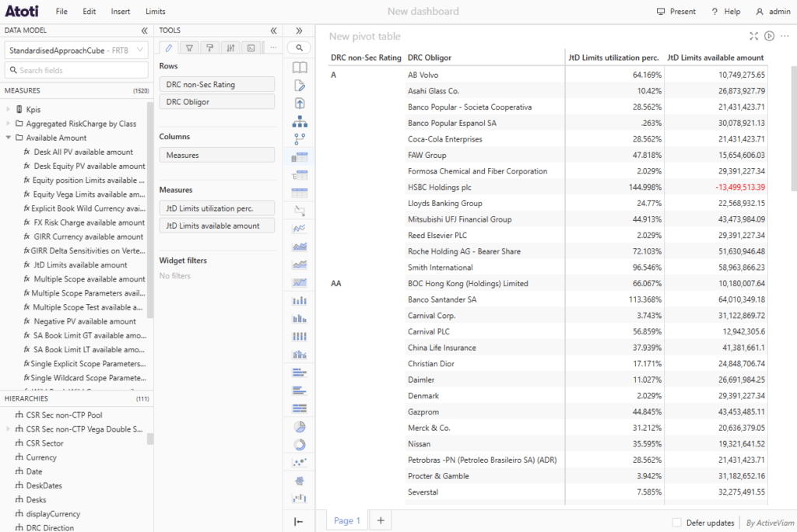This screenshot has width=797, height=532.
Task: Open the settings sliders tab in Tools
Action: [x=230, y=47]
